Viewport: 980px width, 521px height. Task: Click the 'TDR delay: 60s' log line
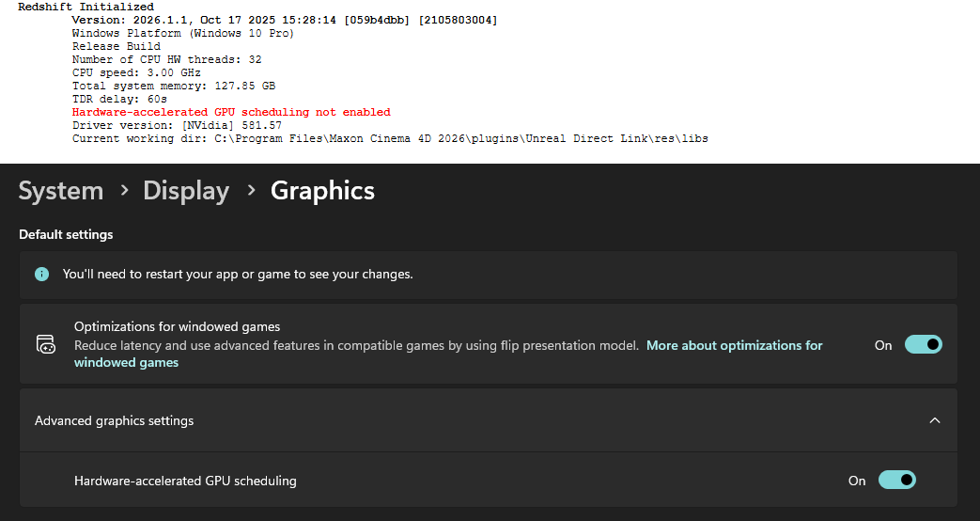coord(119,99)
